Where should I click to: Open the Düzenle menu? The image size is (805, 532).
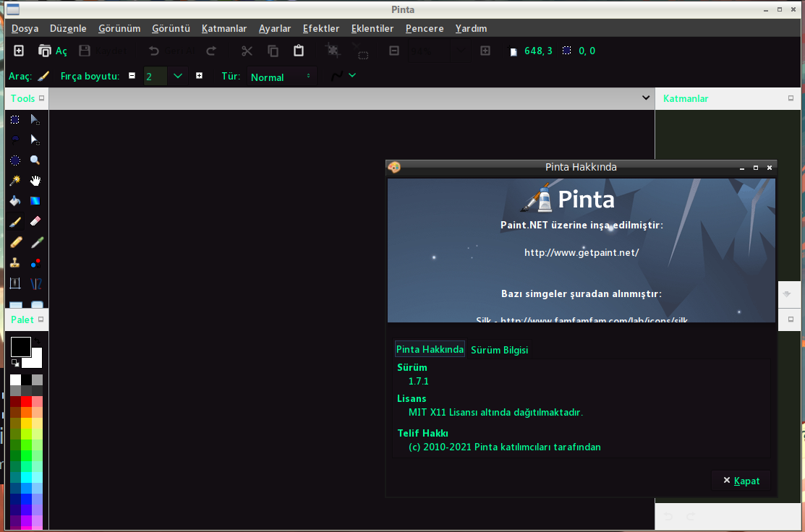pos(68,29)
